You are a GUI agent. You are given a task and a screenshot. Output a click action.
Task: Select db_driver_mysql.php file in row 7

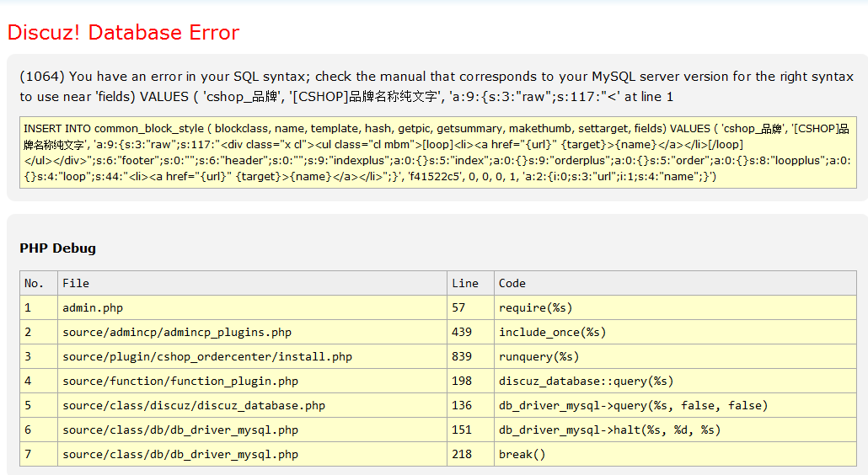(253, 454)
